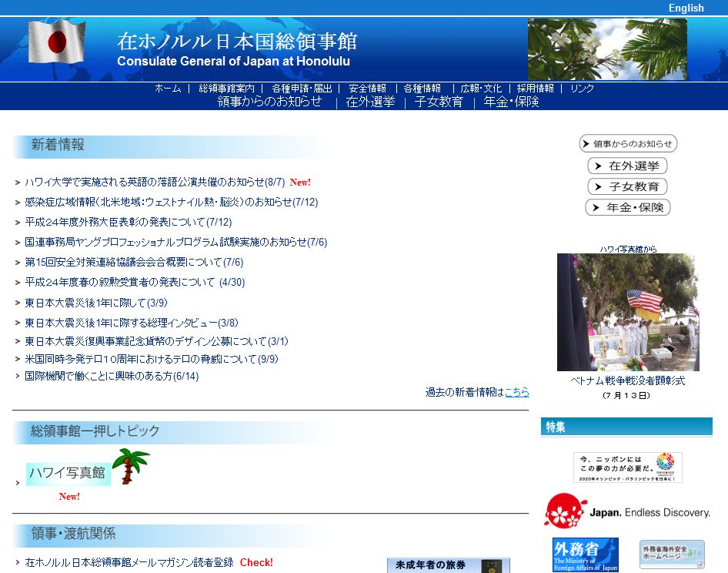
Task: Click the こちら link for past news
Action: click(x=516, y=392)
